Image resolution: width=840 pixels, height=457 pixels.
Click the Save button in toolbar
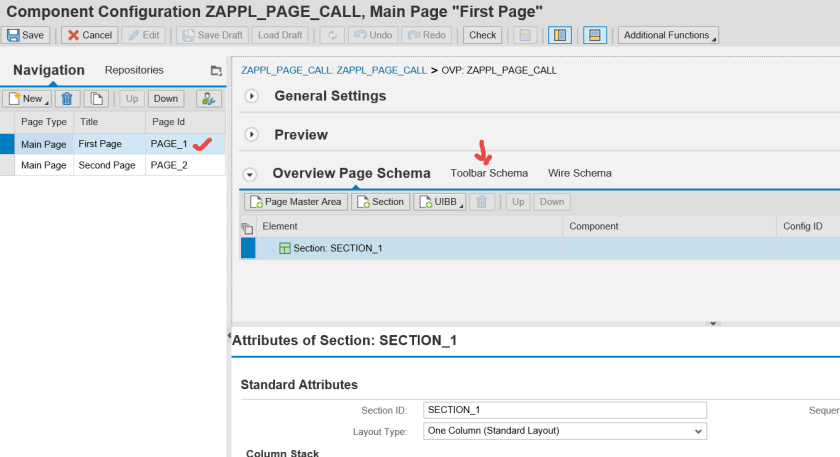click(26, 35)
